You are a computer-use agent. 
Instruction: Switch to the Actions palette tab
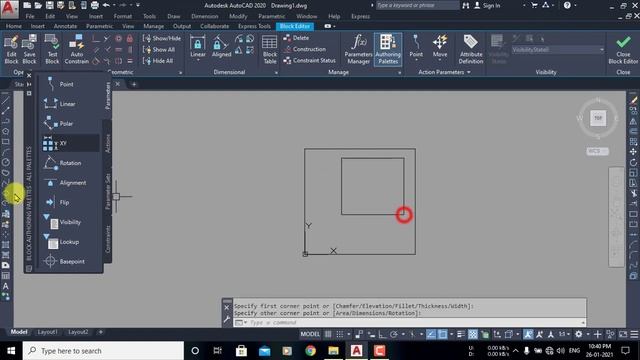[108, 144]
